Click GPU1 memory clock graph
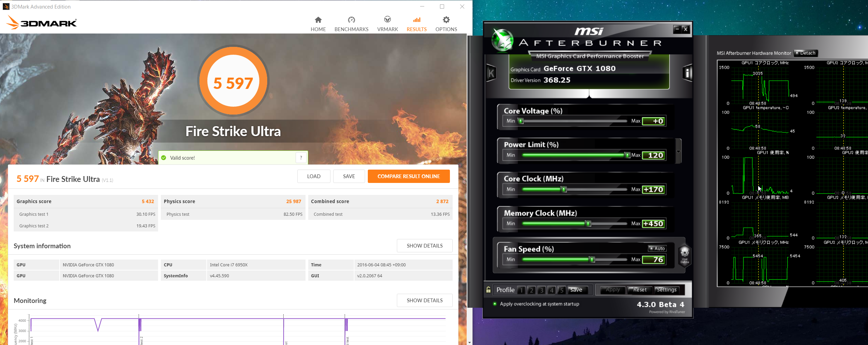The height and width of the screenshot is (345, 868). click(760, 265)
